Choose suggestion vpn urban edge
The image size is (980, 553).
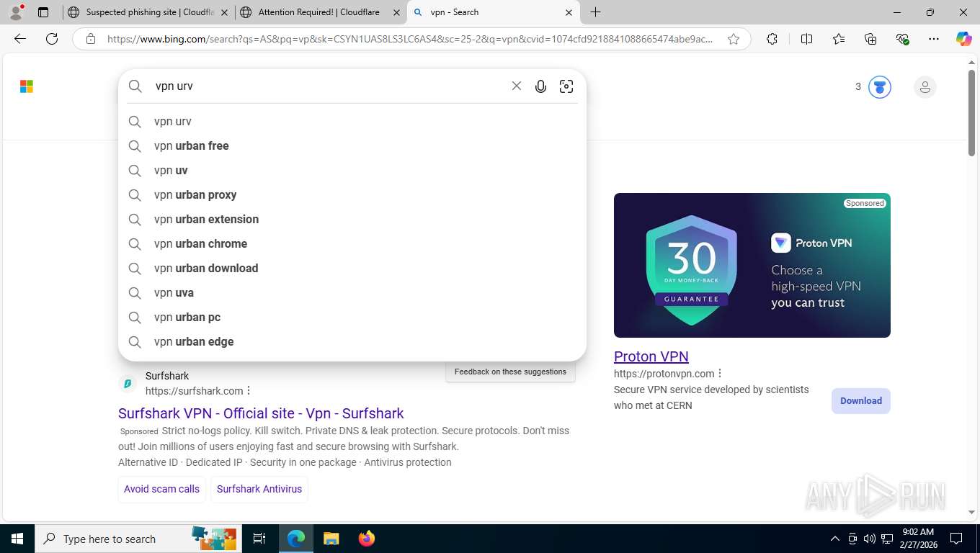click(x=352, y=341)
